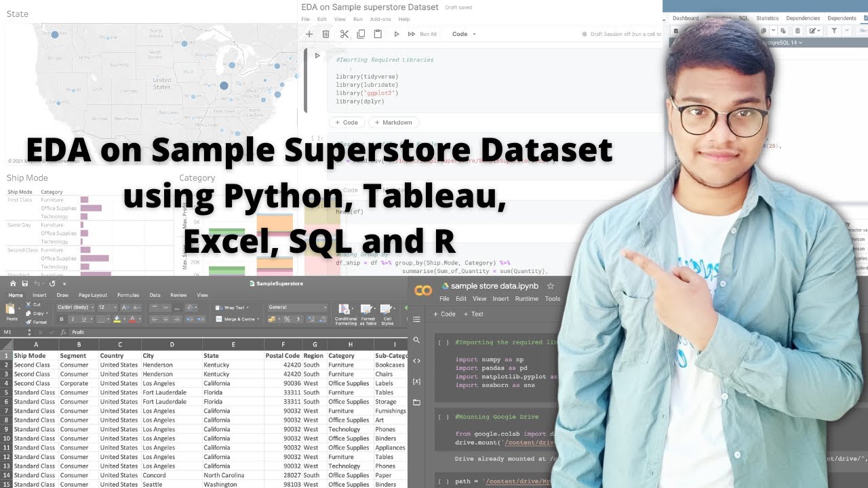Toggle Italic in Excel ribbon
The width and height of the screenshot is (868, 488).
tap(73, 319)
